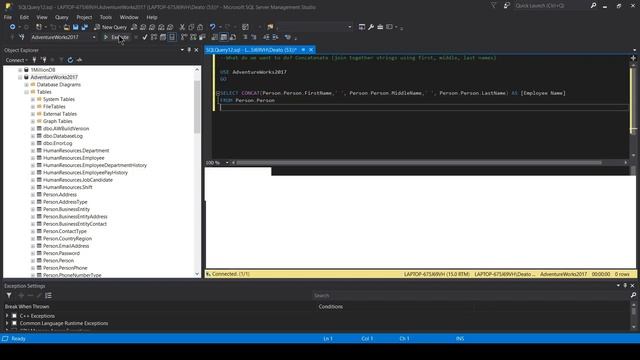The width and height of the screenshot is (640, 360).
Task: Click the Save icon in toolbar
Action: 76,27
